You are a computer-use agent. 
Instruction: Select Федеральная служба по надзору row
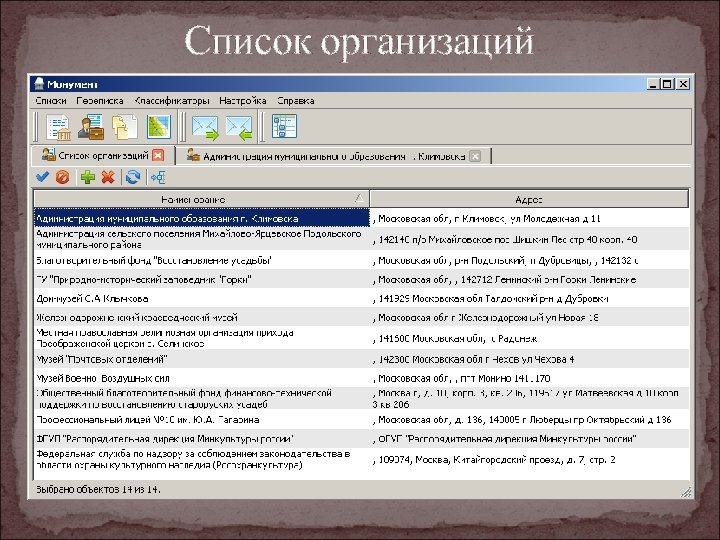pyautogui.click(x=202, y=459)
